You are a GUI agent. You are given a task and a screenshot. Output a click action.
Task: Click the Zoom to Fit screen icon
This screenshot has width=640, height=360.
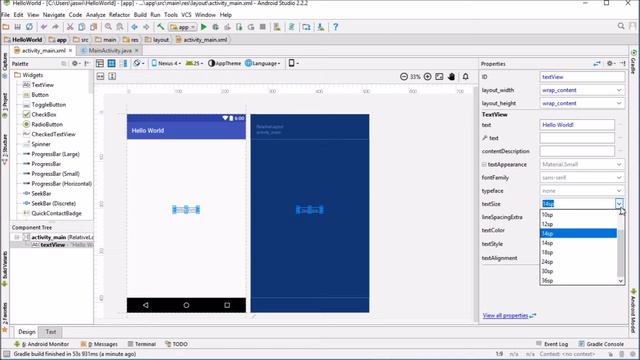pos(439,77)
